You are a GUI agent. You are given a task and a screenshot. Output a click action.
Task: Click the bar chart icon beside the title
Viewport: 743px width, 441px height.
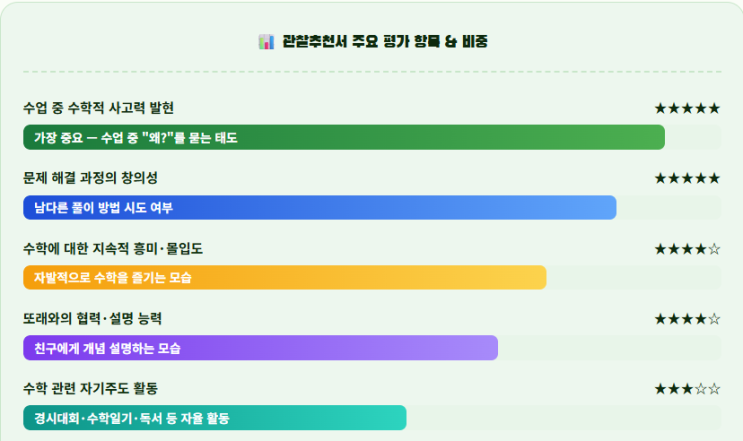tap(265, 42)
